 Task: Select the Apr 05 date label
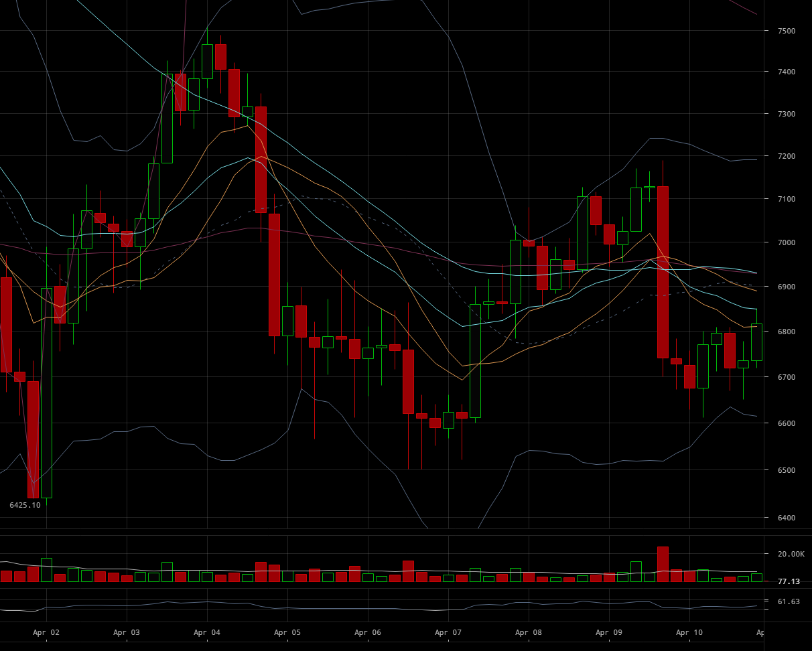(287, 633)
